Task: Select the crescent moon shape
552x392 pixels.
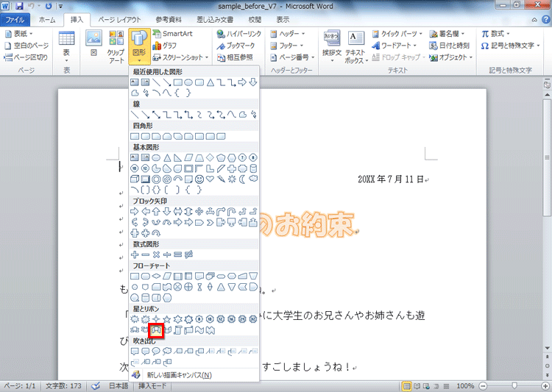Action: tap(243, 179)
